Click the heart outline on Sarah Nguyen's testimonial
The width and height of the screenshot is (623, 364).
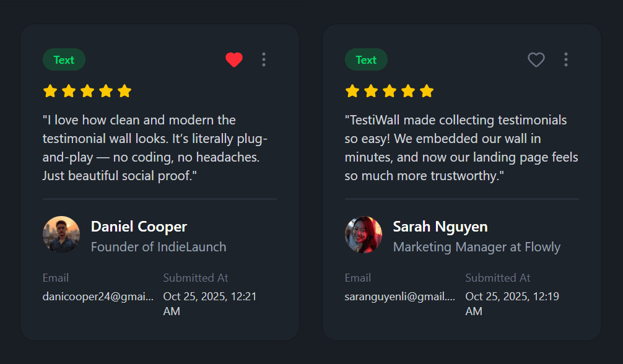(536, 59)
